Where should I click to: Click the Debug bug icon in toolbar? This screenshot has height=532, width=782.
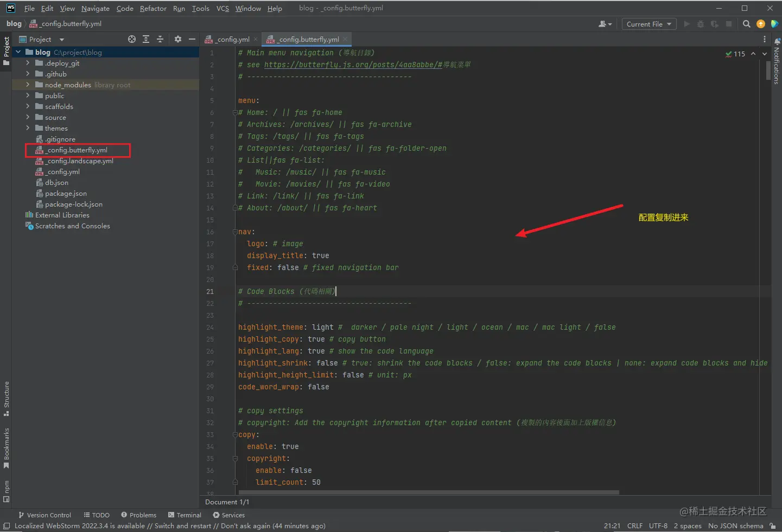[x=701, y=24]
